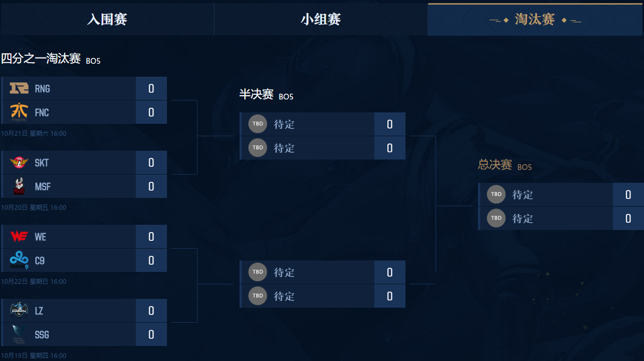Open the 小组赛 tab
This screenshot has width=644, height=361.
(x=320, y=20)
